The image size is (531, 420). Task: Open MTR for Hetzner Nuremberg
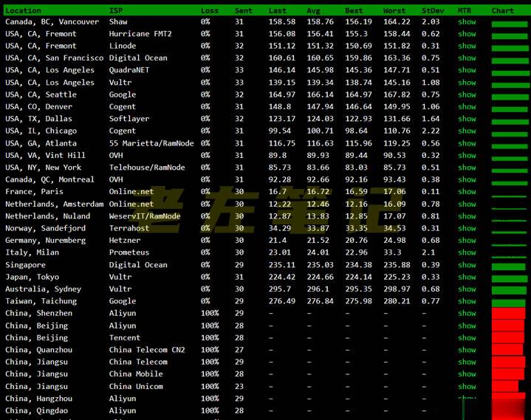point(467,241)
